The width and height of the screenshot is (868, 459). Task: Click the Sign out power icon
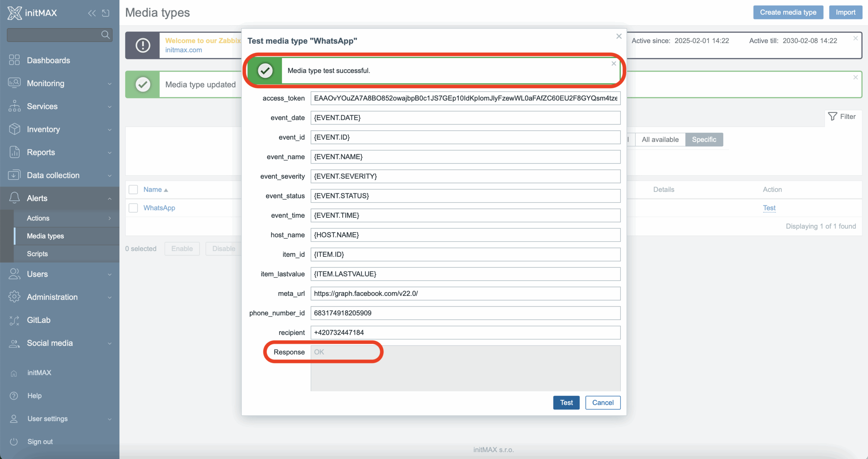point(14,441)
